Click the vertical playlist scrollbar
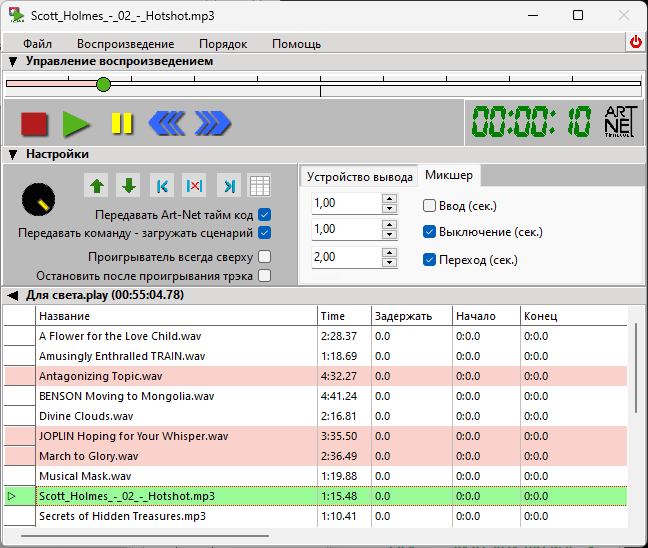Image resolution: width=648 pixels, height=548 pixels. click(636, 368)
